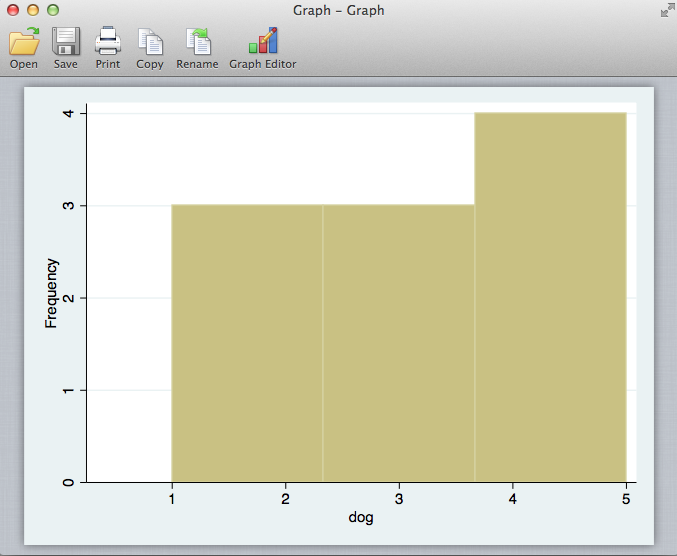The width and height of the screenshot is (677, 556).
Task: Click the "Frequency" y-axis title
Action: coord(52,293)
